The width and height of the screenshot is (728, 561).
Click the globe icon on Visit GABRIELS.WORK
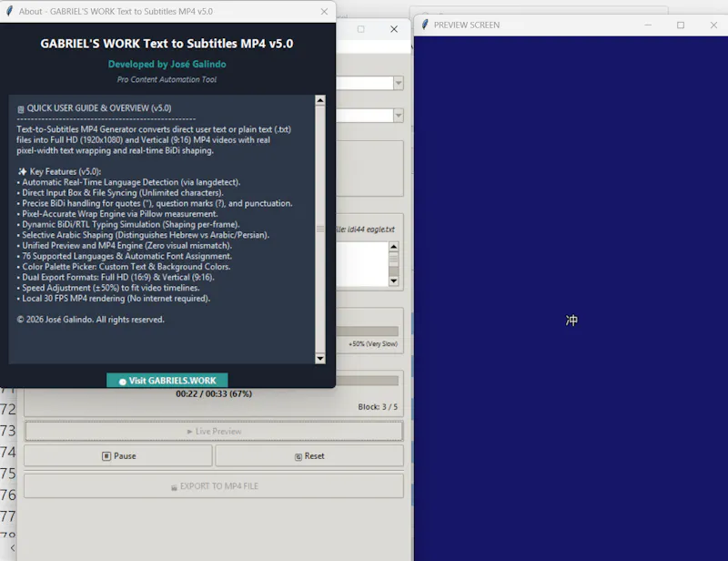(x=122, y=382)
